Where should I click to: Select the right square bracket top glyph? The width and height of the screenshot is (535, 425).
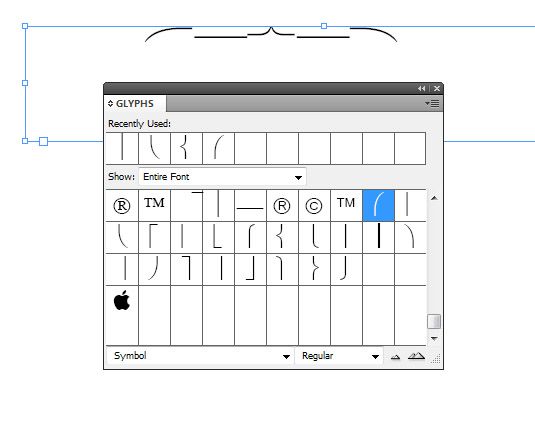(186, 269)
